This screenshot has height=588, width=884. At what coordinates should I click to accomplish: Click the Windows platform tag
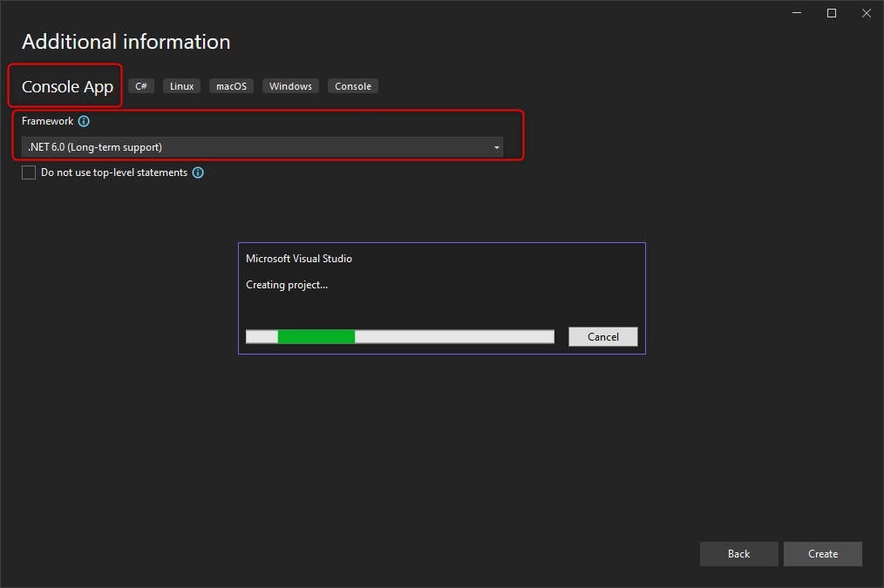pyautogui.click(x=289, y=85)
